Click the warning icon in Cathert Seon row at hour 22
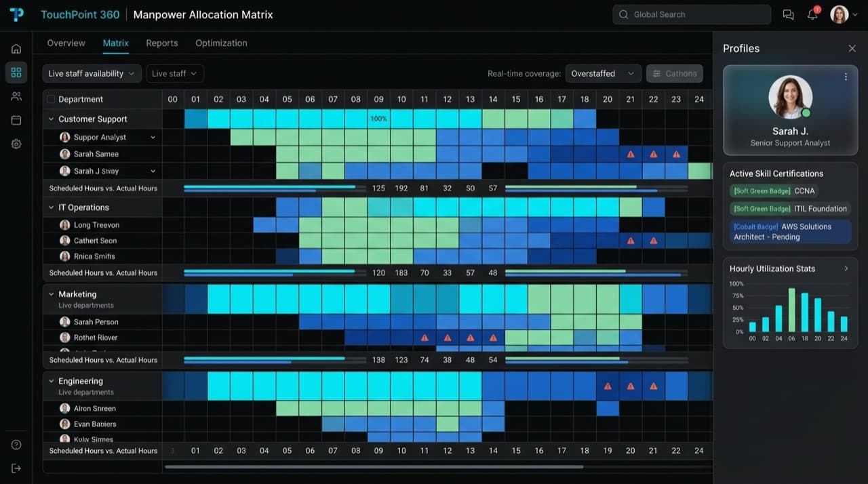 [x=654, y=241]
